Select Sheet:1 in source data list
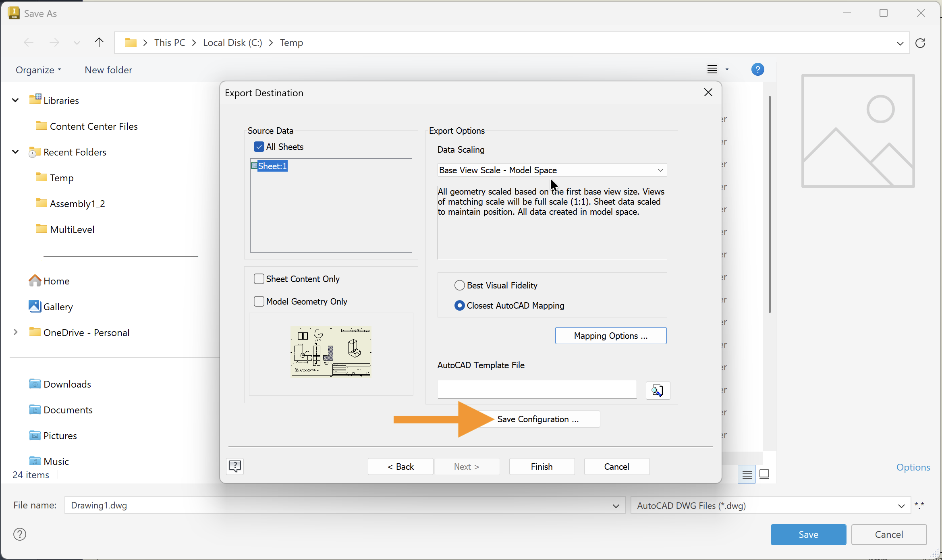Image resolution: width=942 pixels, height=560 pixels. 269,166
